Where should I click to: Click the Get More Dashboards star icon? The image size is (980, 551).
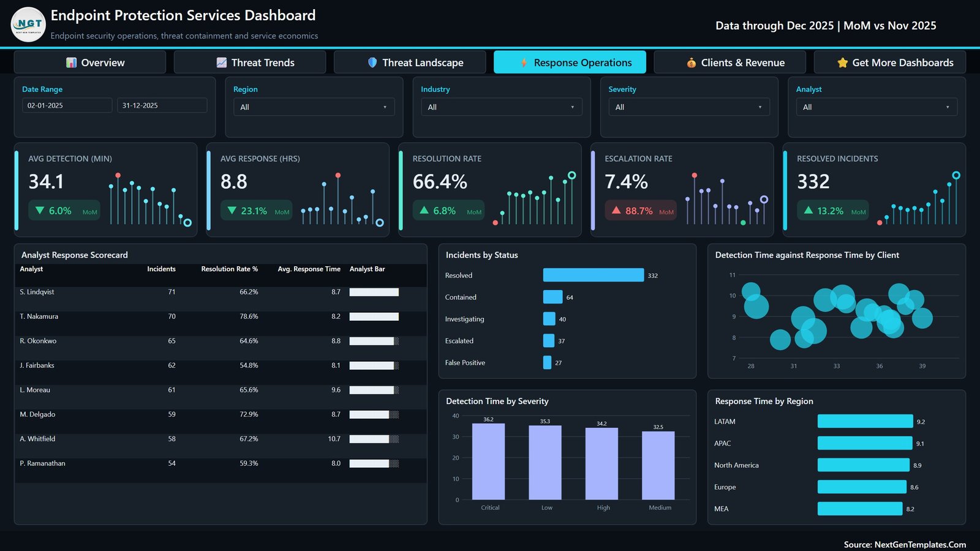(843, 62)
